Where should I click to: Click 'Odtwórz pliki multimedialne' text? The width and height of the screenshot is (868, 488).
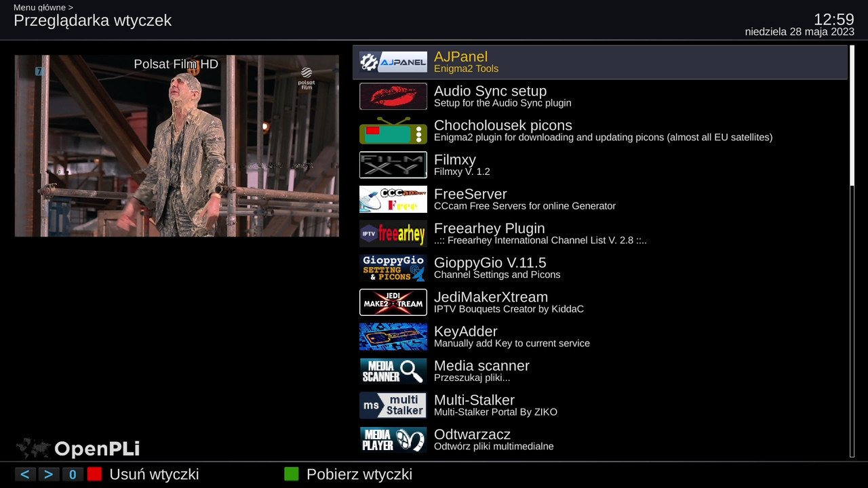click(x=494, y=447)
